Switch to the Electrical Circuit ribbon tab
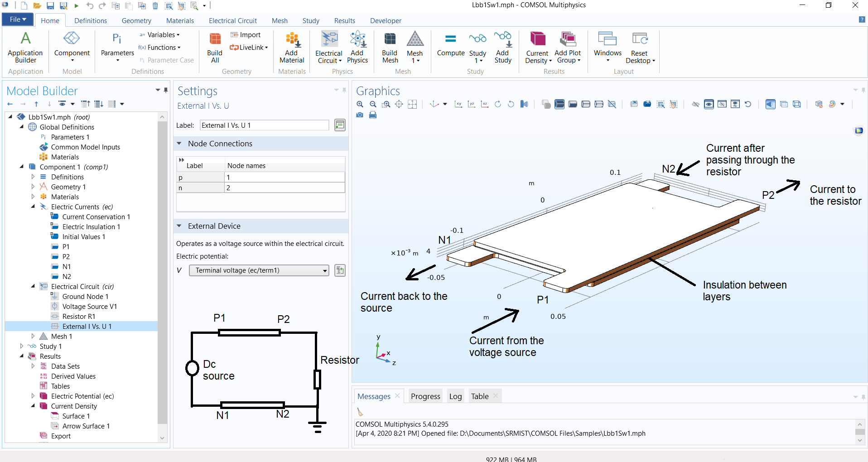The height and width of the screenshot is (462, 868). click(232, 21)
